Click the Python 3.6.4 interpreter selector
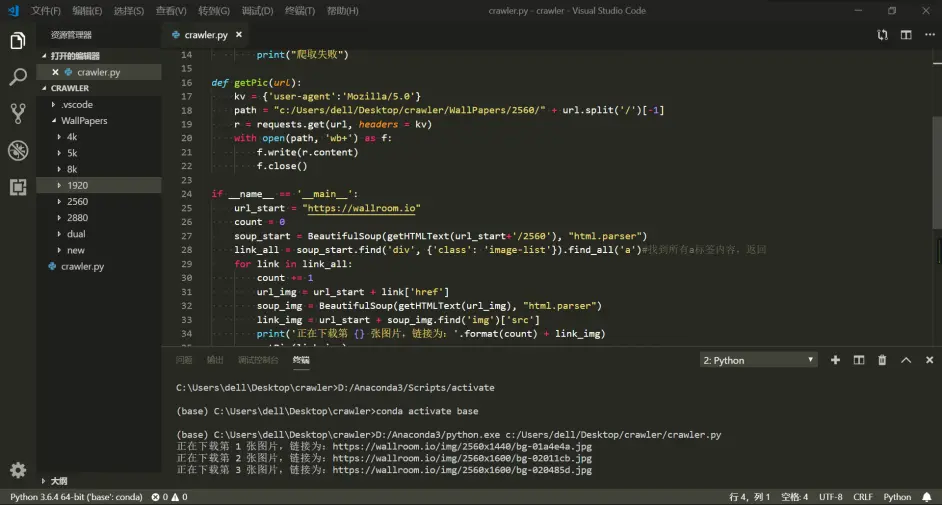The height and width of the screenshot is (505, 942). (76, 497)
